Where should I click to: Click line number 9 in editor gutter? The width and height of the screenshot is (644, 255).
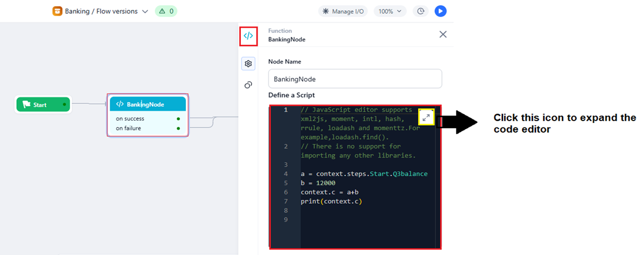pyautogui.click(x=286, y=219)
